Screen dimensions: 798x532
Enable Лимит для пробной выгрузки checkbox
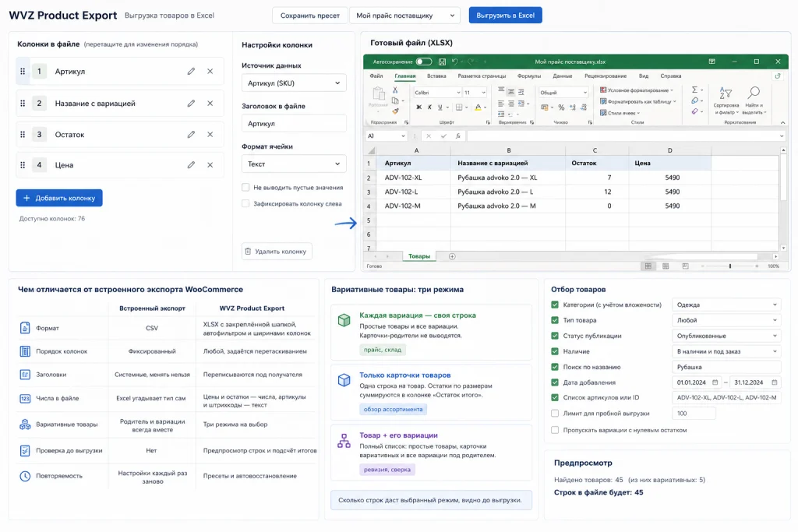(555, 414)
